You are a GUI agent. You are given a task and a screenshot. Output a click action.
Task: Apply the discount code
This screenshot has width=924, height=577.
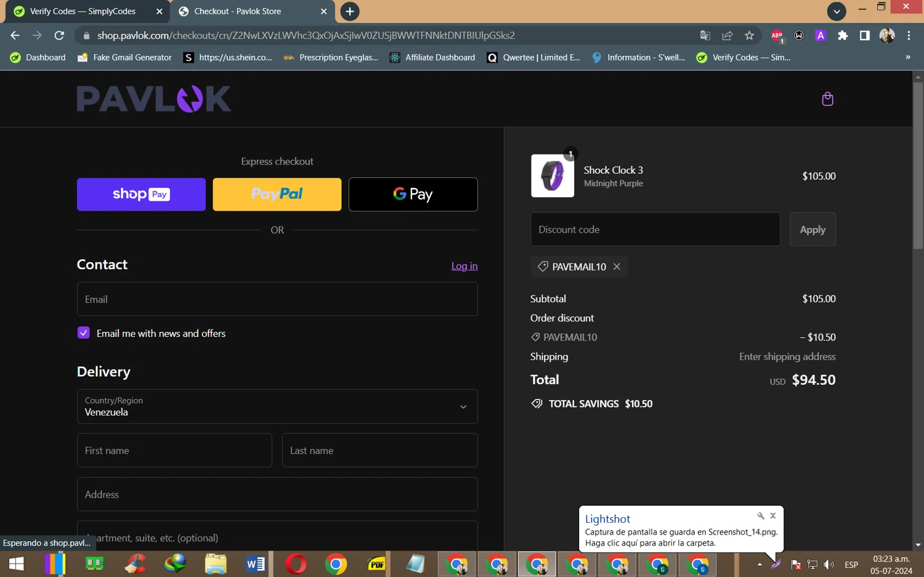(x=813, y=229)
